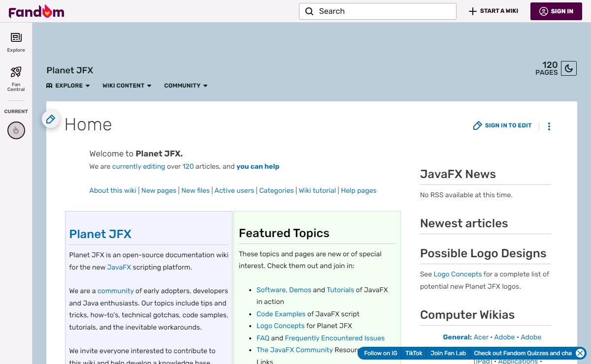
Task: Click the JavaFX News heading
Action: point(458,174)
